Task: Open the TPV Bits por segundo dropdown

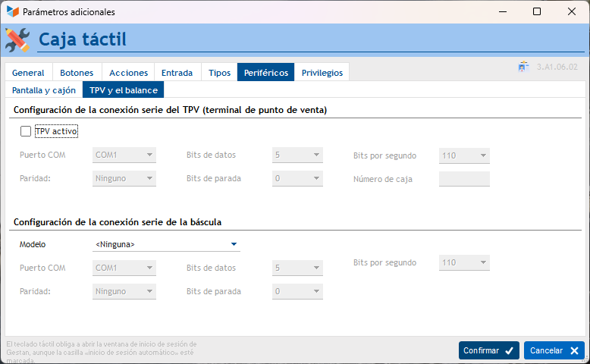Action: [x=464, y=155]
